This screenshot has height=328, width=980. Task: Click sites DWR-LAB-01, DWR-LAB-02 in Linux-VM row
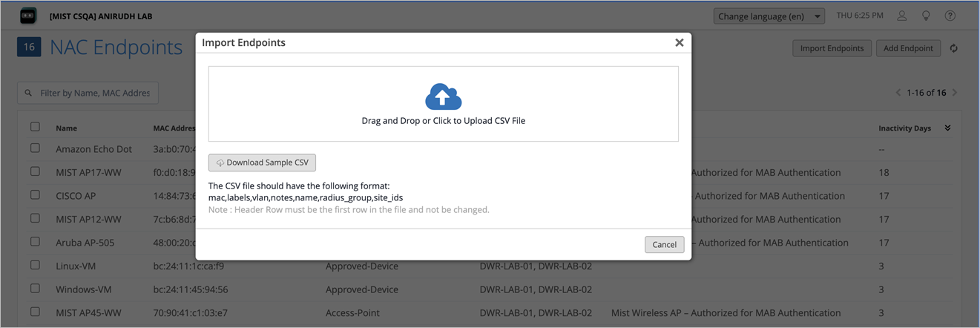536,266
